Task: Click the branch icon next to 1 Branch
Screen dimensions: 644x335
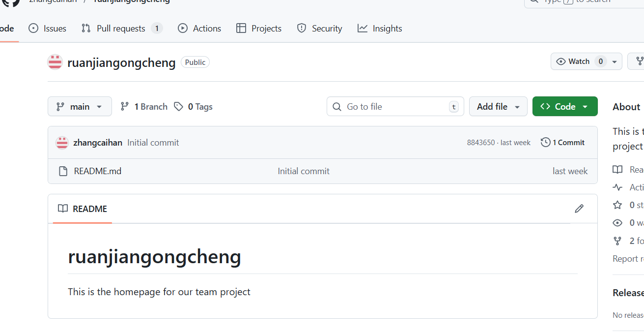Action: click(x=125, y=106)
